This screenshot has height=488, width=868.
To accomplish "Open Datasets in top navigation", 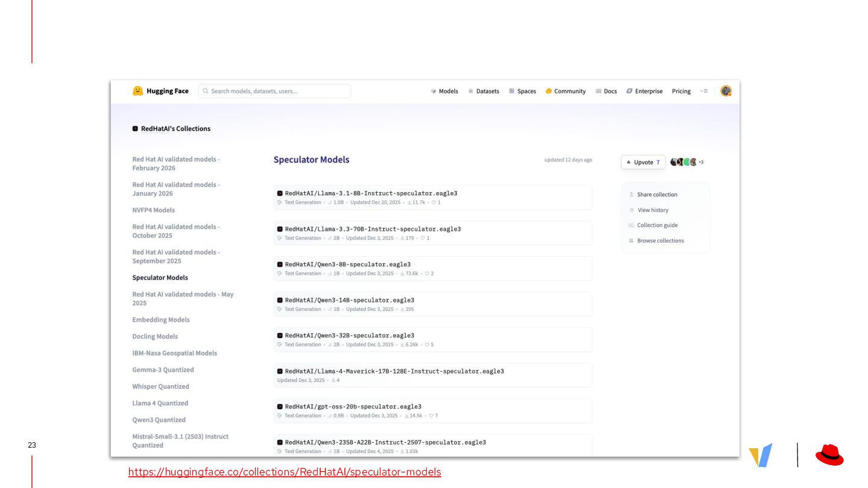I will click(x=483, y=91).
